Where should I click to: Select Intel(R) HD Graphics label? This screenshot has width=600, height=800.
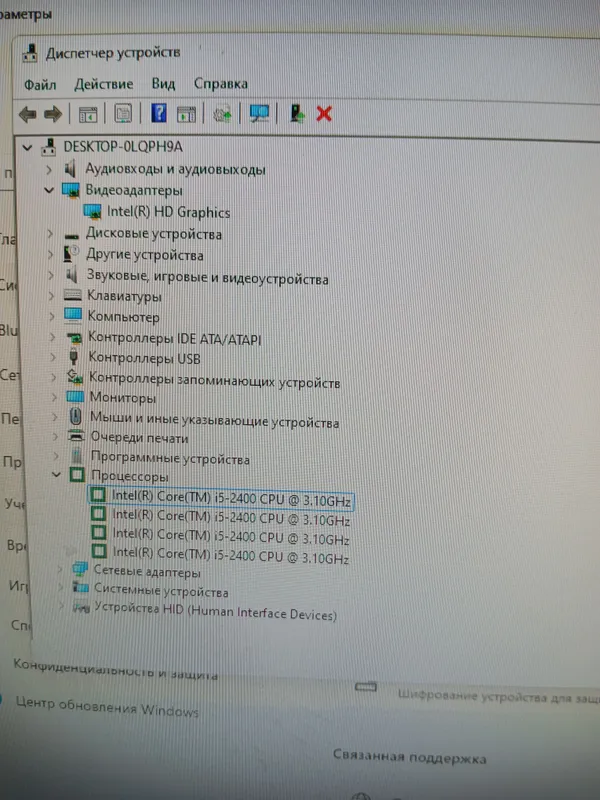coord(169,212)
